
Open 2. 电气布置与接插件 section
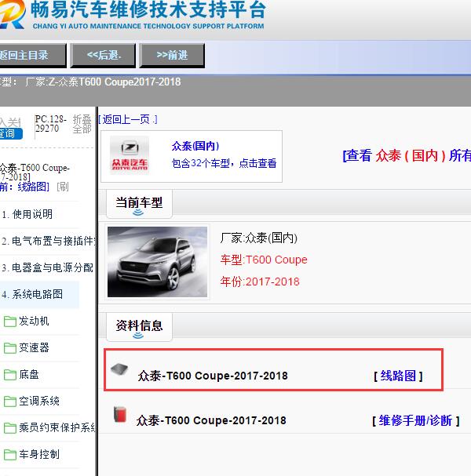(x=49, y=241)
